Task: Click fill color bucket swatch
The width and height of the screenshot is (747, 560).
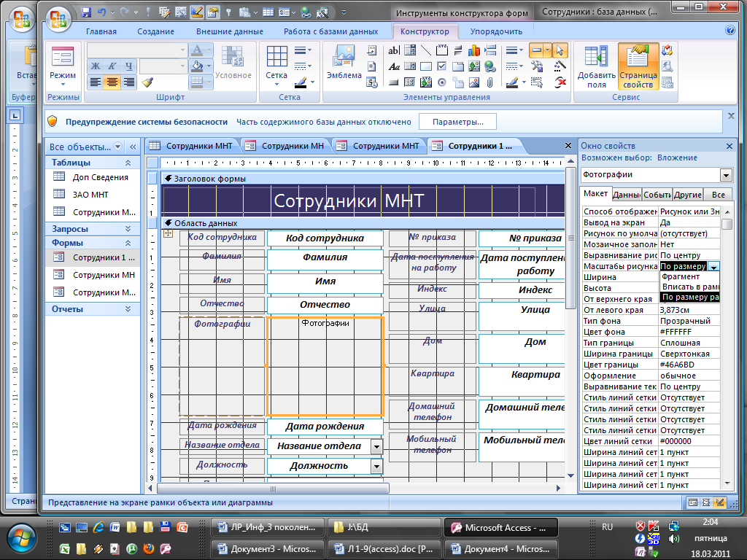Action: tap(198, 66)
